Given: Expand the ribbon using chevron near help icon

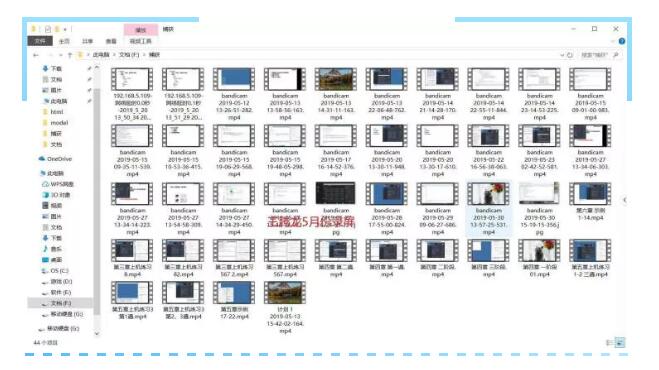Looking at the screenshot, I should [613, 41].
